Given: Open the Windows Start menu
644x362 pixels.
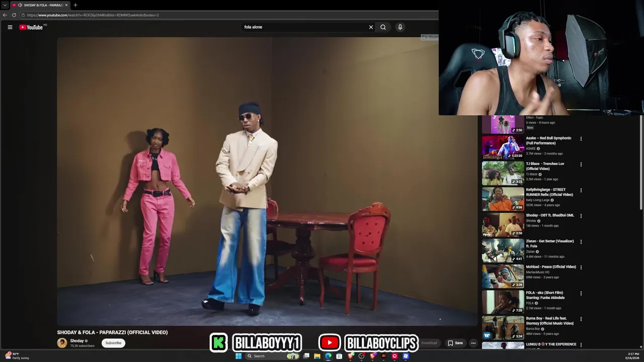Looking at the screenshot, I should pyautogui.click(x=238, y=356).
